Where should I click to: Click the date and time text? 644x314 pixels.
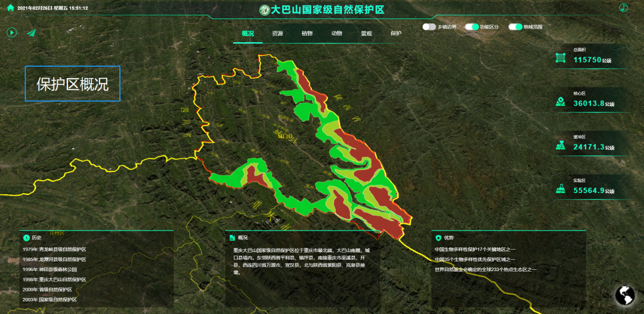[52, 8]
